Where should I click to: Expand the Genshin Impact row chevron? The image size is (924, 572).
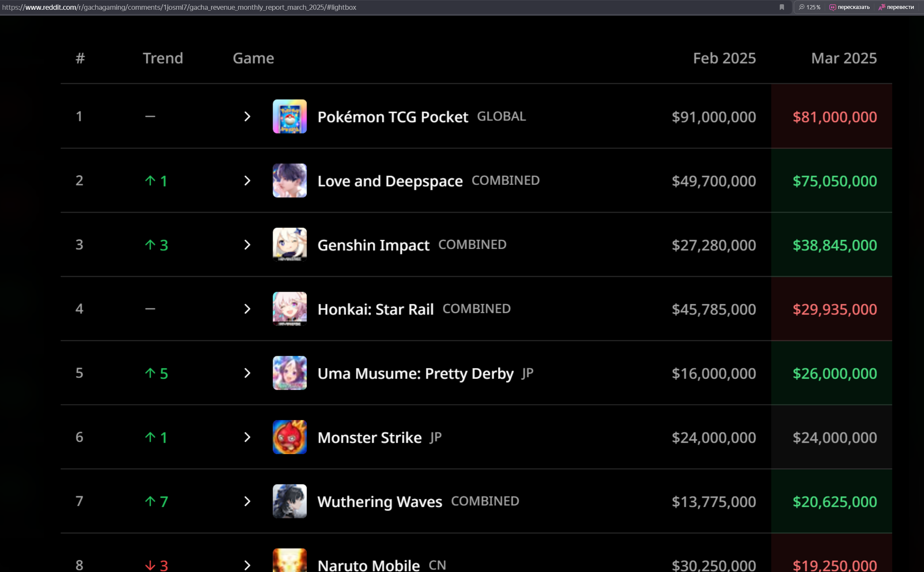pos(247,245)
